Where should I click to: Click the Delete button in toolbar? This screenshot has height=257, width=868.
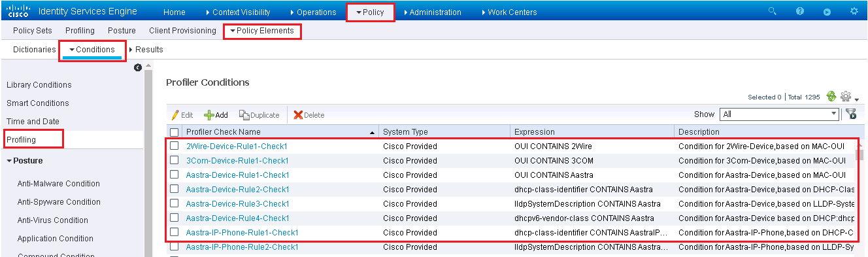point(309,114)
